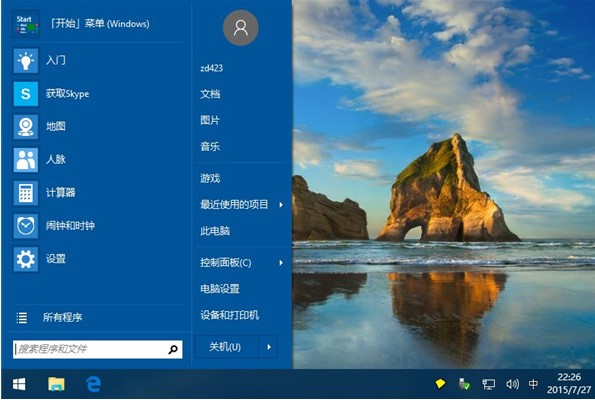Open the 游戏 games entry
595x400 pixels.
210,178
